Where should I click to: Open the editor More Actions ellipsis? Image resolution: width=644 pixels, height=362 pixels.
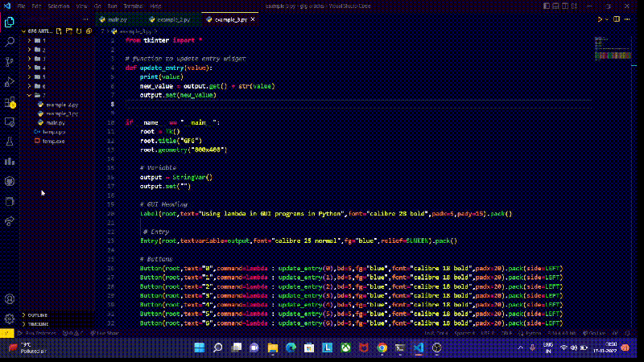(x=627, y=19)
